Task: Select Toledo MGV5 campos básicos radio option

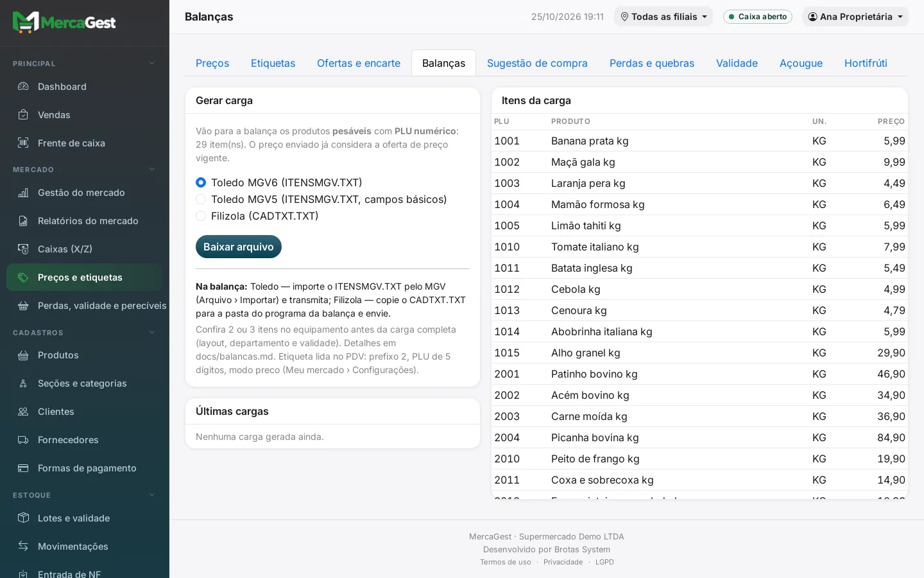Action: [x=201, y=199]
